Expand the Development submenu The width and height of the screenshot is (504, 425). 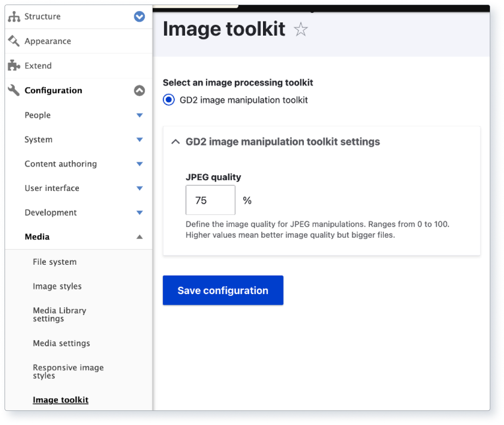tap(139, 212)
